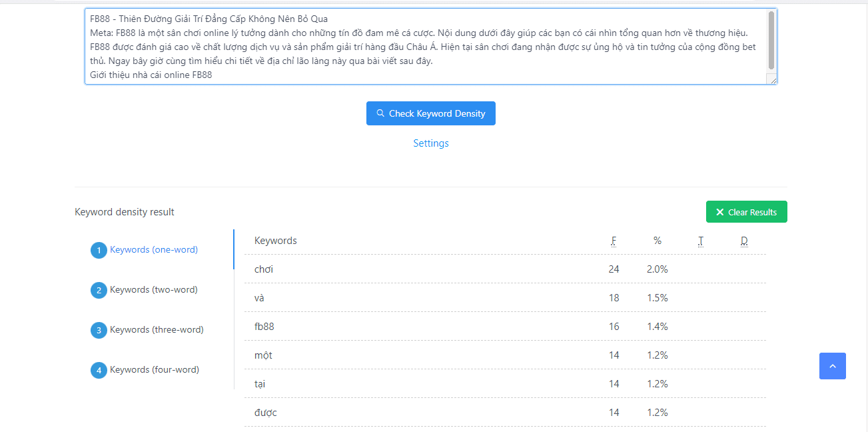The width and height of the screenshot is (868, 432).
Task: Expand the Settings link
Action: (x=431, y=143)
